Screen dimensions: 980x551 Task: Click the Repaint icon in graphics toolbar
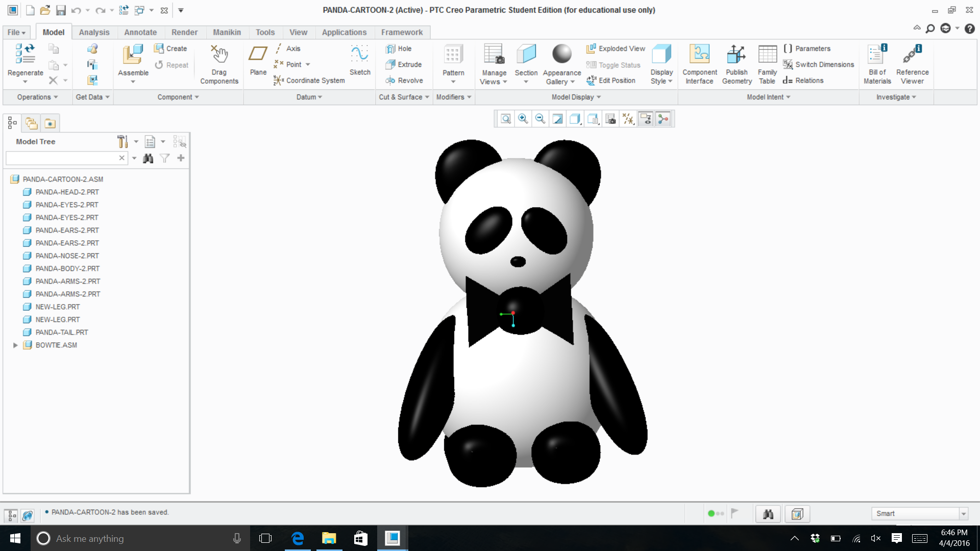coord(558,119)
